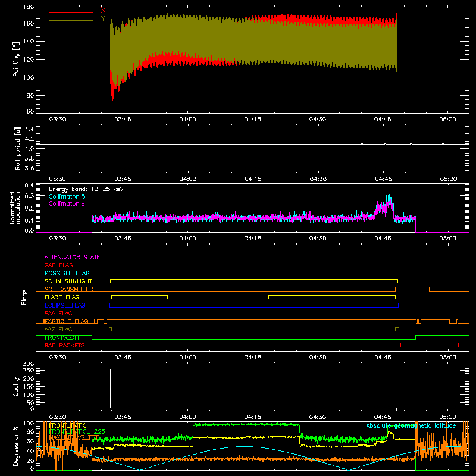The height and width of the screenshot is (476, 476).
Task: Select the yellow FRONT_RATIO legend label
Action: pyautogui.click(x=68, y=425)
